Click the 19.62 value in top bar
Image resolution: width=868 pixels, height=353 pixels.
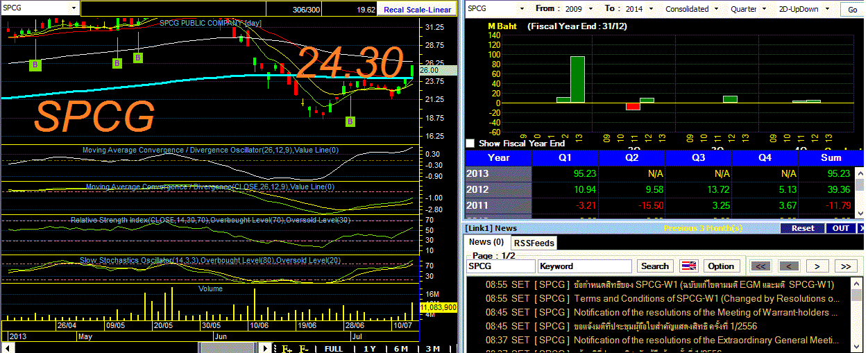coord(366,10)
